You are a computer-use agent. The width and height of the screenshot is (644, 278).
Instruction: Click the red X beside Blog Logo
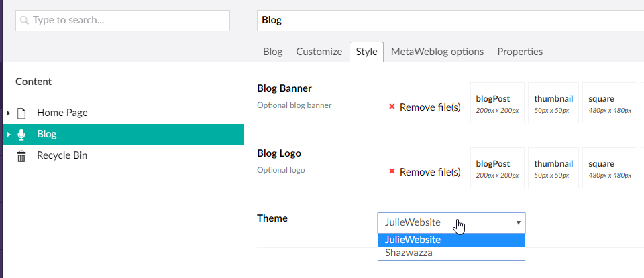[392, 171]
